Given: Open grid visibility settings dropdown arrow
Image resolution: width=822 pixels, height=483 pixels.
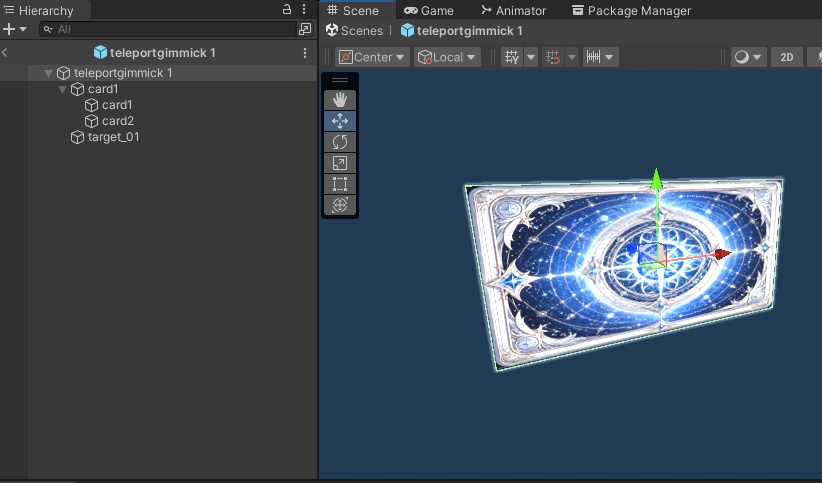Looking at the screenshot, I should pyautogui.click(x=531, y=57).
